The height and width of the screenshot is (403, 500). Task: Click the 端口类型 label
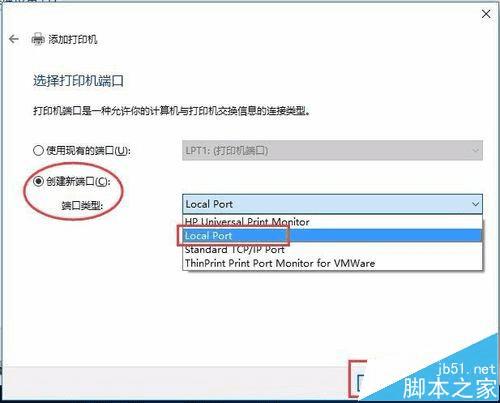(82, 206)
